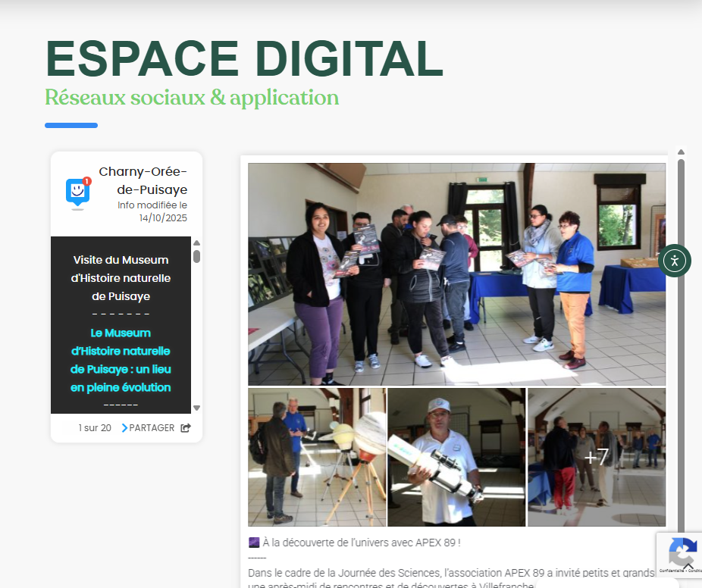Click the blue chevron before PARTAGER
The image size is (702, 588).
[124, 428]
